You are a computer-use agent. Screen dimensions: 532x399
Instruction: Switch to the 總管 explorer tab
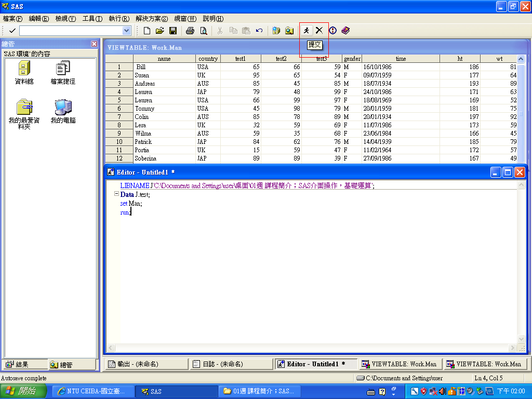[x=72, y=364]
